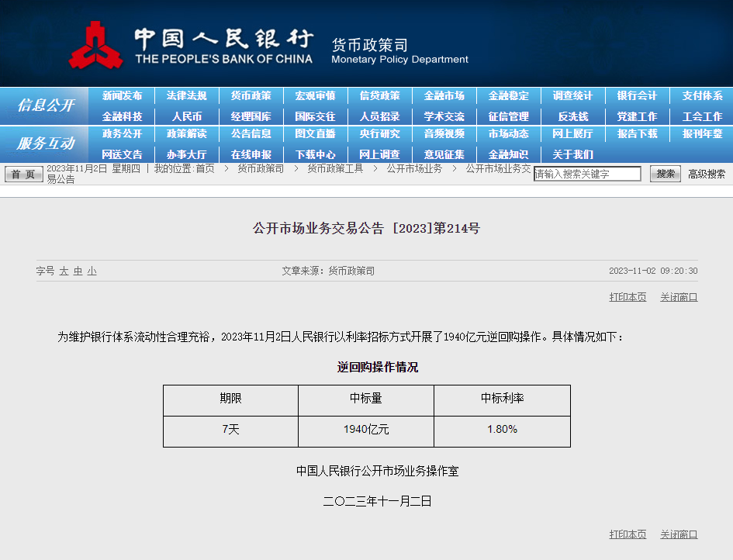
Task: Open 意见征集 menu item
Action: coord(444,154)
